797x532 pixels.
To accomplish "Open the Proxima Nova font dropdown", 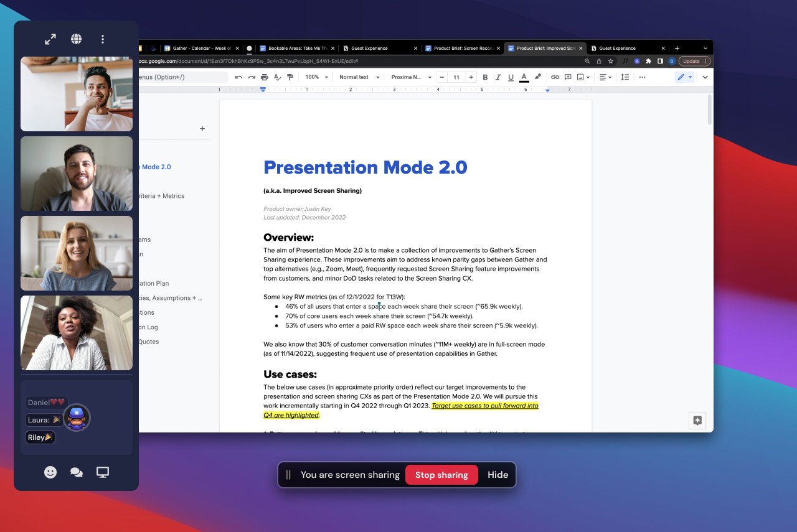I will pos(412,77).
